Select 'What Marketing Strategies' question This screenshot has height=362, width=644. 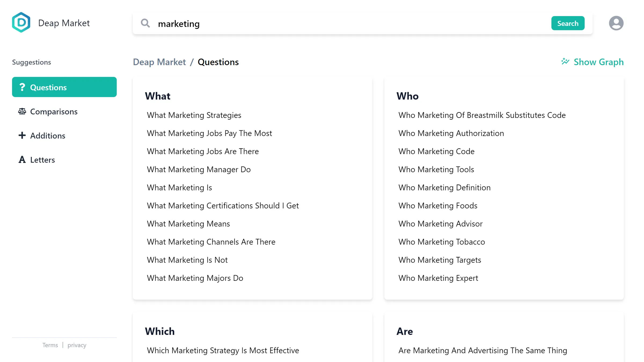point(194,115)
